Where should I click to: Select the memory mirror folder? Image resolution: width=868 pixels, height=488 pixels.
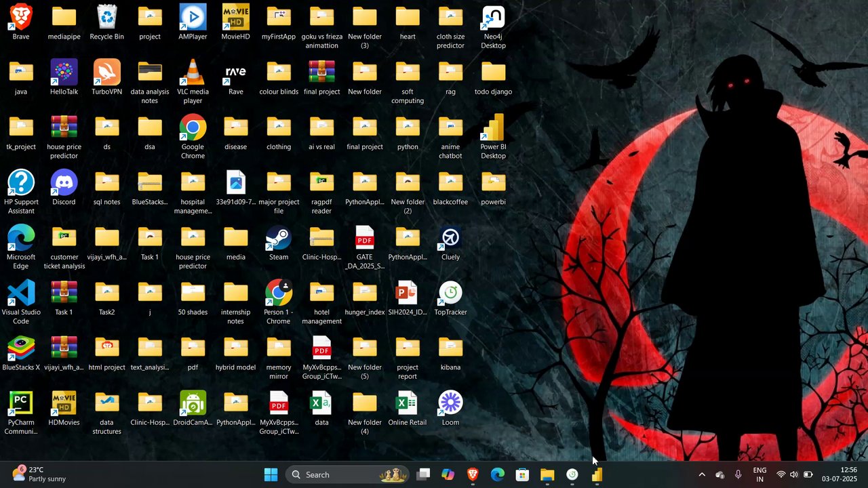279,357
